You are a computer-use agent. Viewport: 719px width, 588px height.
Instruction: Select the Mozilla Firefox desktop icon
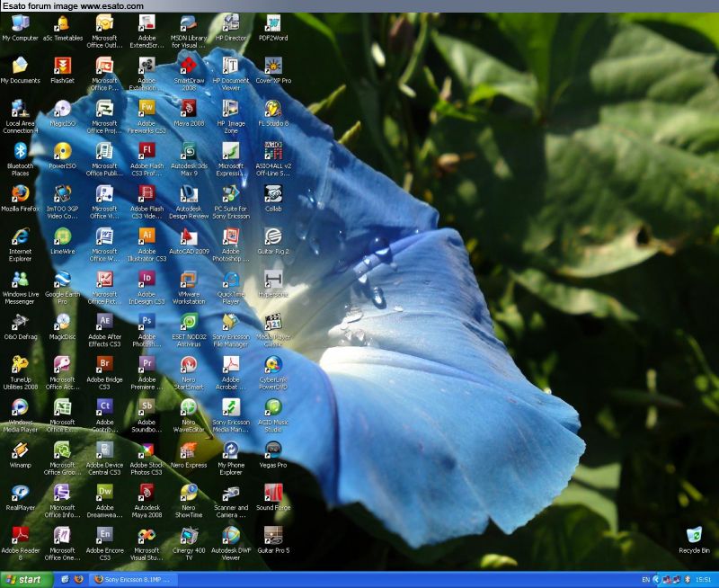pyautogui.click(x=20, y=194)
